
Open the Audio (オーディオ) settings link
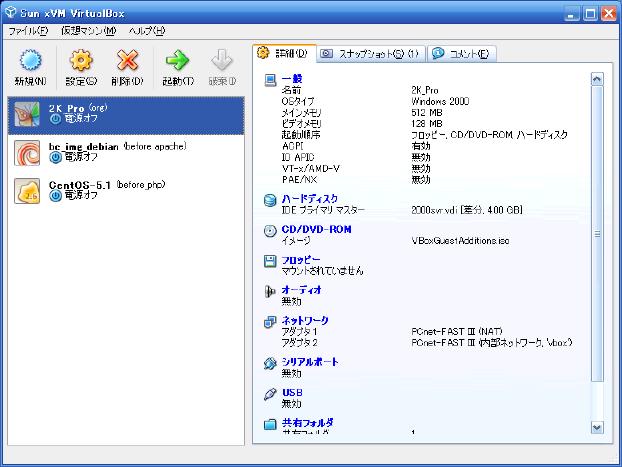point(301,290)
